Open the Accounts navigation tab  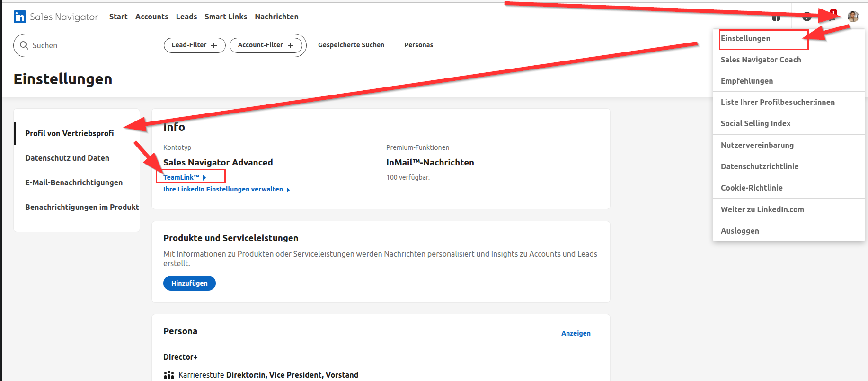pyautogui.click(x=151, y=17)
